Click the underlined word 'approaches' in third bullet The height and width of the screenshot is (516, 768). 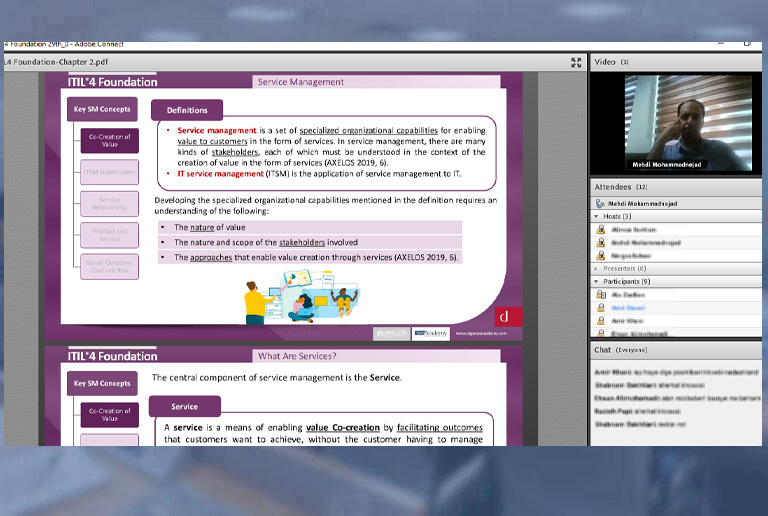coord(211,257)
